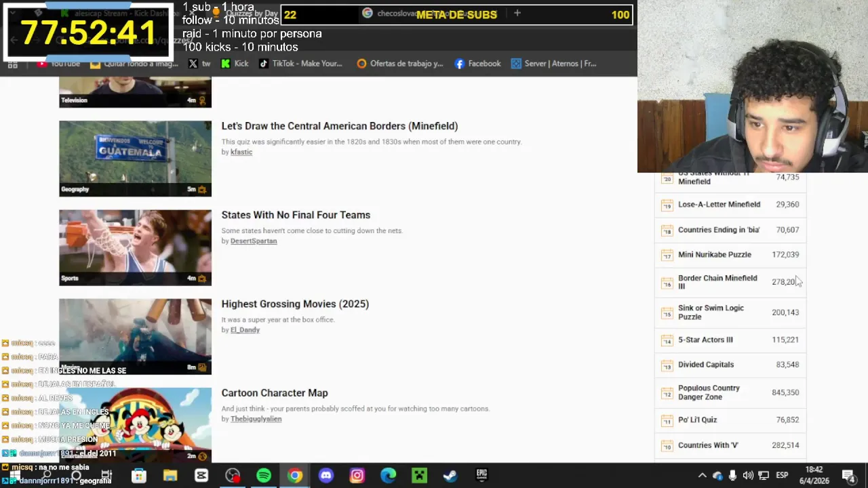Open Divided Capitals quiz

(706, 365)
